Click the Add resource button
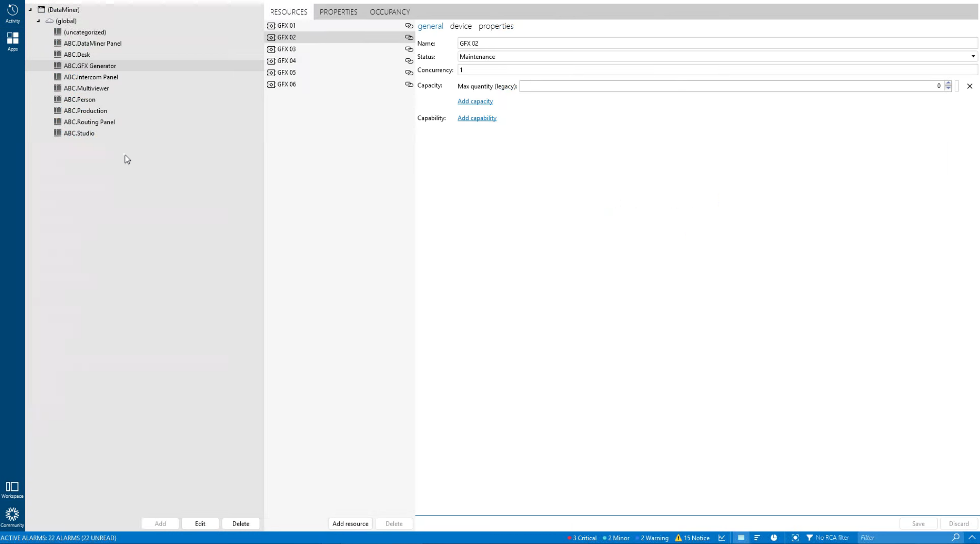 (x=350, y=524)
